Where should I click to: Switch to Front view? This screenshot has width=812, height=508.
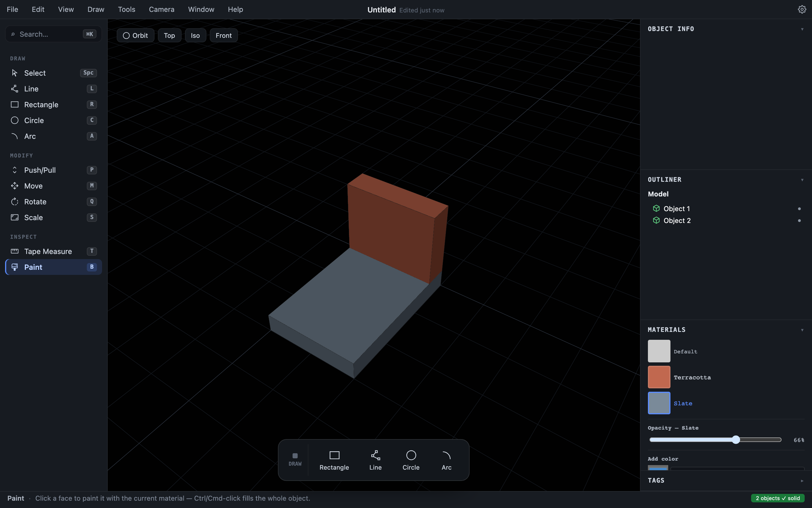[224, 36]
